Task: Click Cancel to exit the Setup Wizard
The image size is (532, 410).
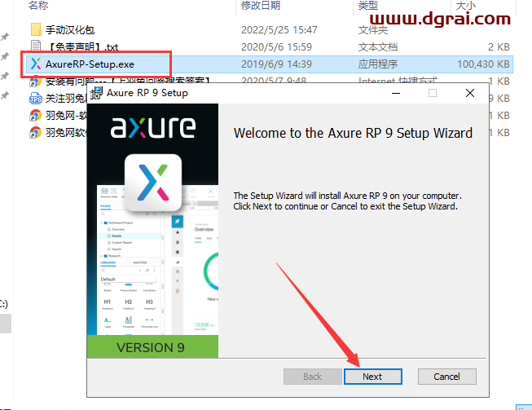Action: coord(446,377)
